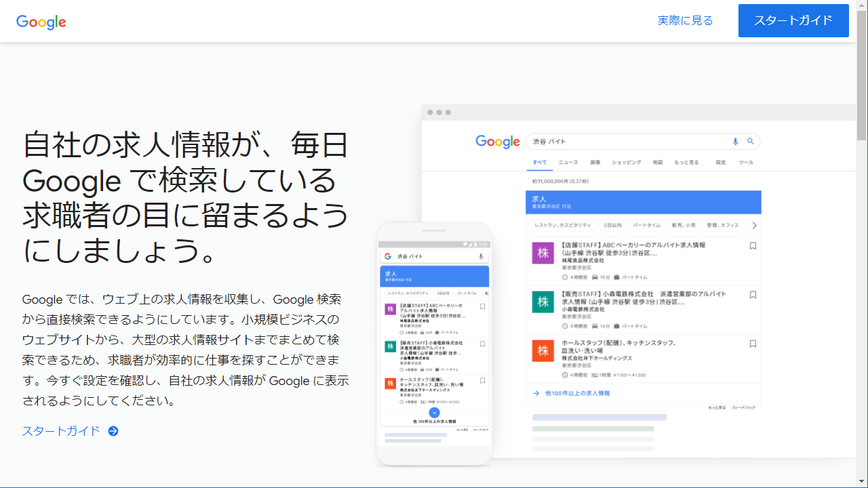The image size is (868, 488).
Task: Select the 画像 tab in the desktop mockup
Action: (595, 163)
